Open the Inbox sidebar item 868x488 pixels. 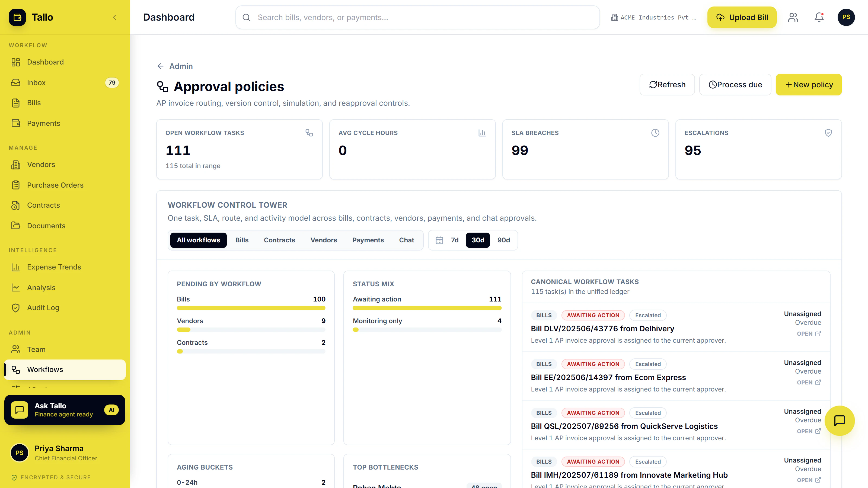pos(65,82)
